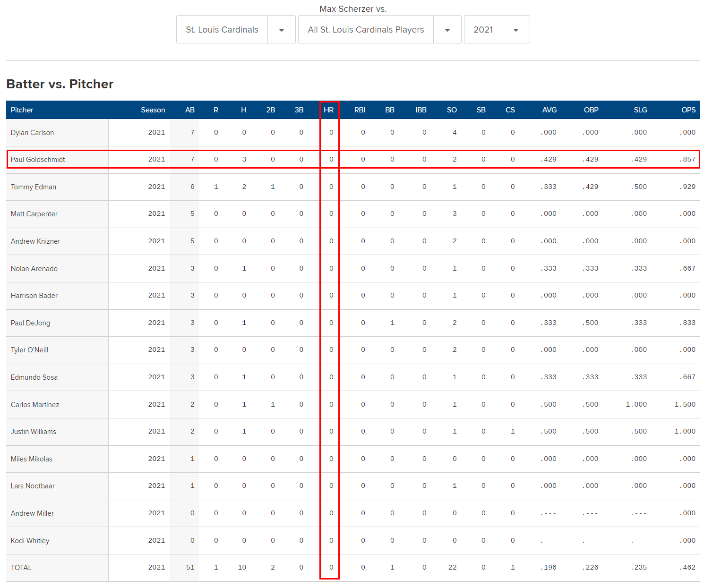
Task: Sort table by AB column header
Action: (x=190, y=110)
